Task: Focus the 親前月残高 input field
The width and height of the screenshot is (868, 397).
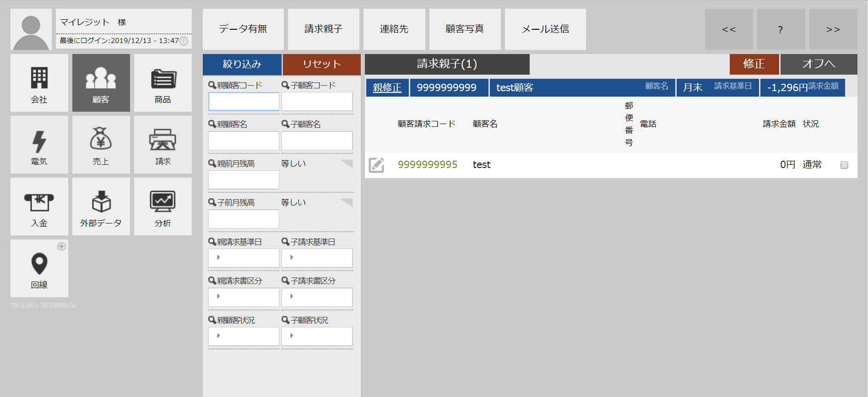Action: click(x=244, y=180)
